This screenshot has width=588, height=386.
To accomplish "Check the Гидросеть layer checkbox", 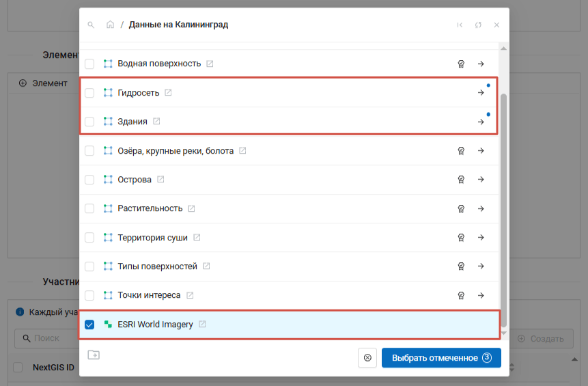I will [x=89, y=93].
